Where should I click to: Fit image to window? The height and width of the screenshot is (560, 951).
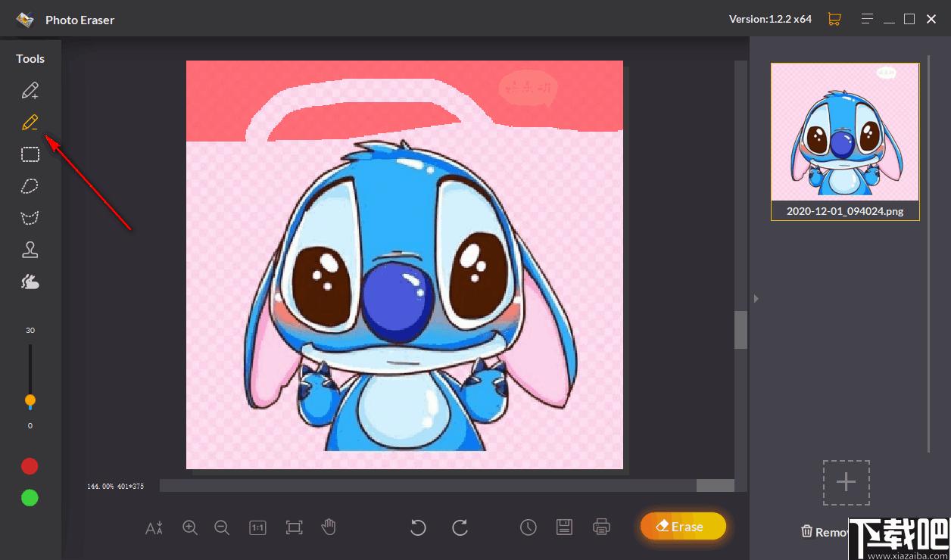click(x=294, y=527)
